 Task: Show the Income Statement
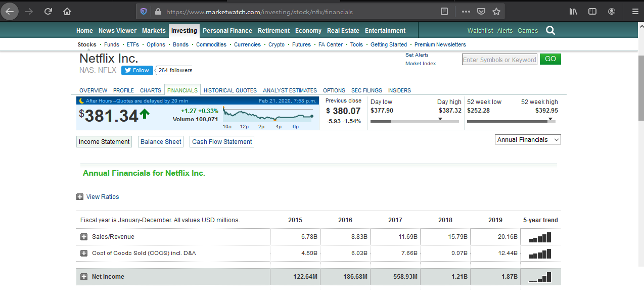[104, 142]
